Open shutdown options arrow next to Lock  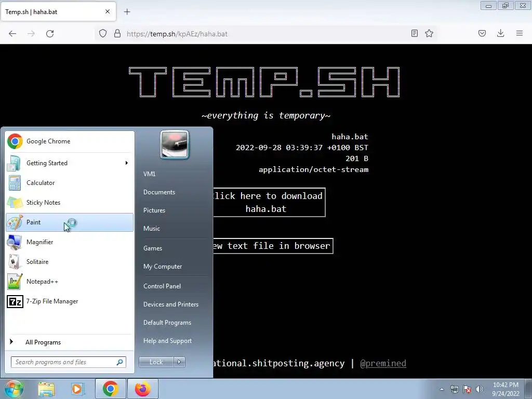(179, 362)
